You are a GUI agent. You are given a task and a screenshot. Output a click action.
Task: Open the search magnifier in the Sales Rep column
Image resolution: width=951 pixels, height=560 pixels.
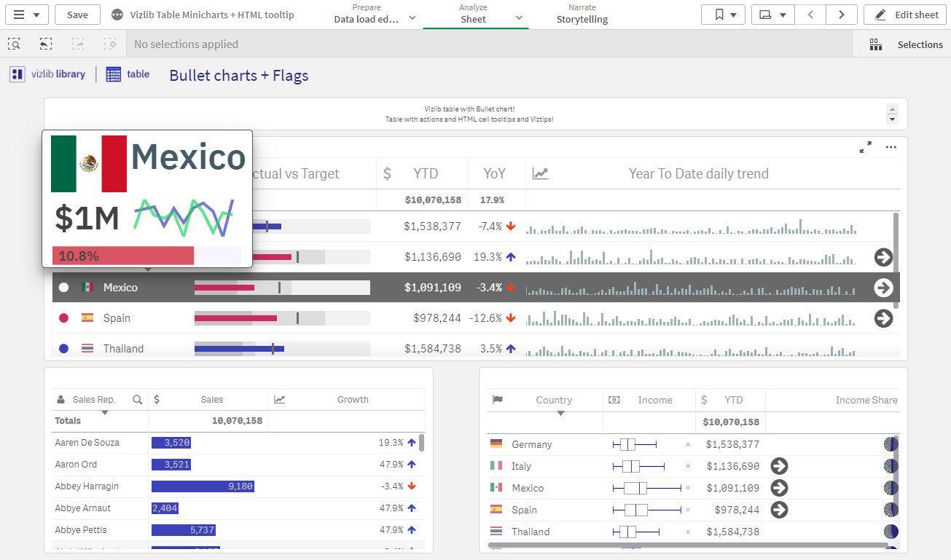click(x=137, y=399)
